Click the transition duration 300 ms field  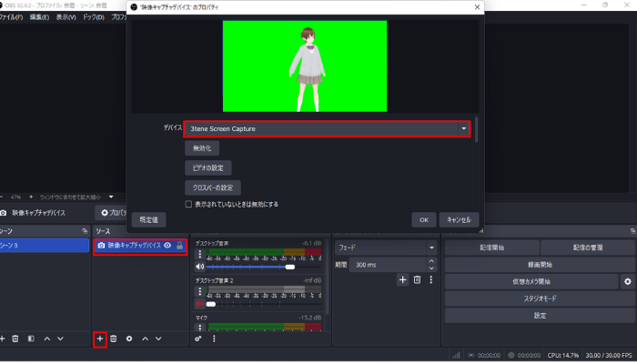coord(387,265)
